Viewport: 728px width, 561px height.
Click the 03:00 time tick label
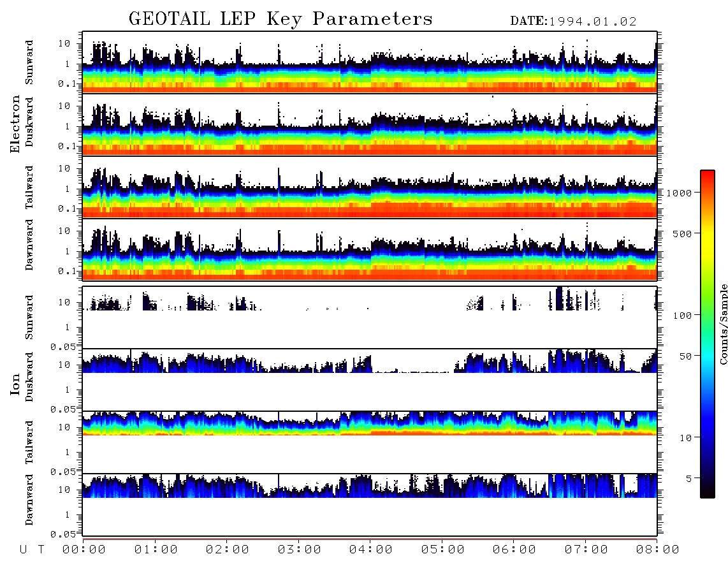point(300,550)
